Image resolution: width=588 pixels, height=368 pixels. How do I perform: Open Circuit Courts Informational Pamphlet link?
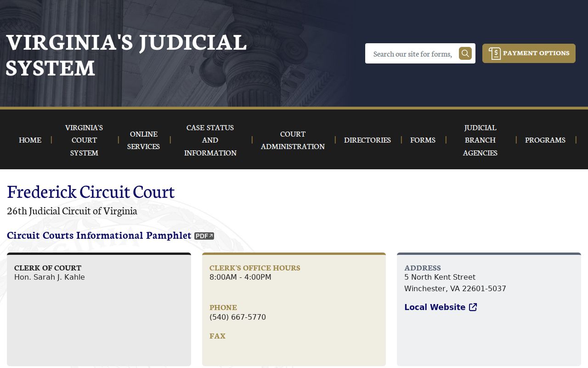coord(99,236)
